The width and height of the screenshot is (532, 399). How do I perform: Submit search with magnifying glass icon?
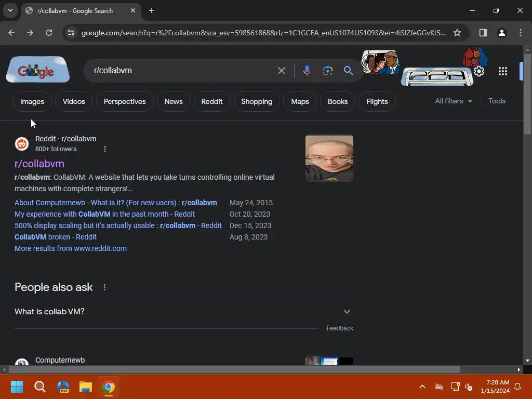(x=348, y=71)
